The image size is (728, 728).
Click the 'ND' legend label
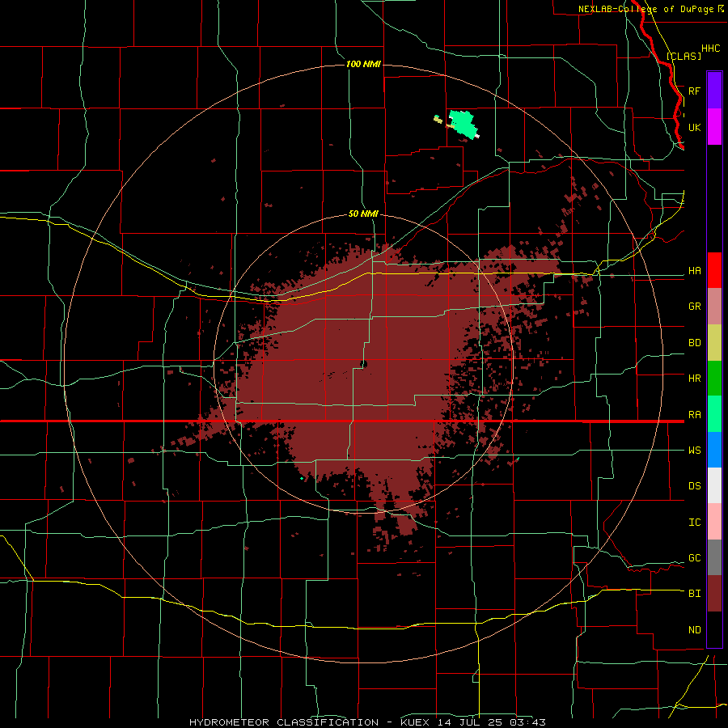694,630
